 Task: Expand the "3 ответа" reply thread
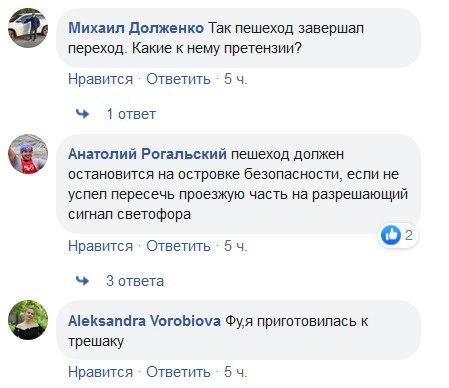click(x=135, y=281)
